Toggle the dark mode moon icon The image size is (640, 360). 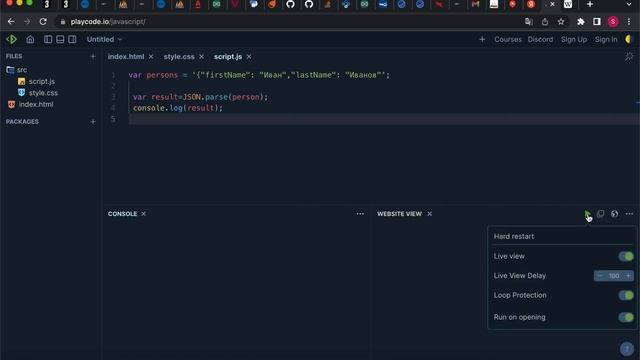[628, 39]
